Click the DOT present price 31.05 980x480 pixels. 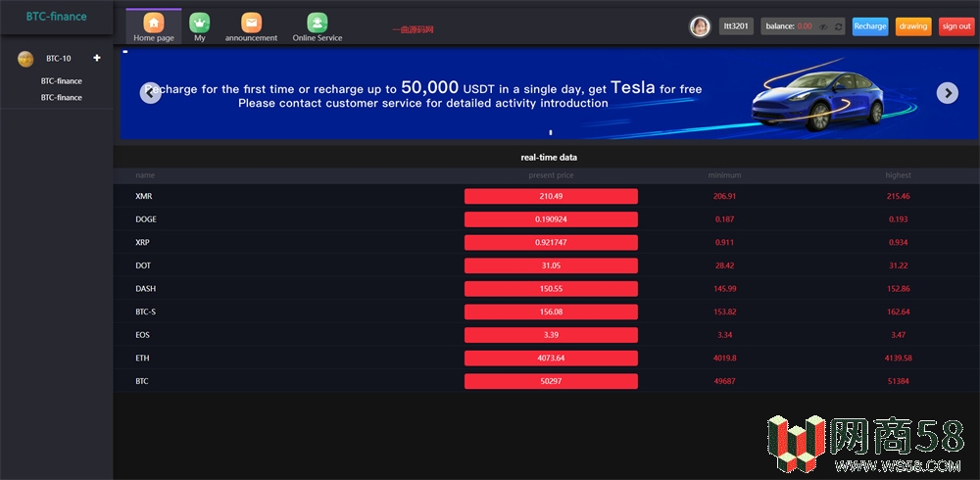point(551,265)
